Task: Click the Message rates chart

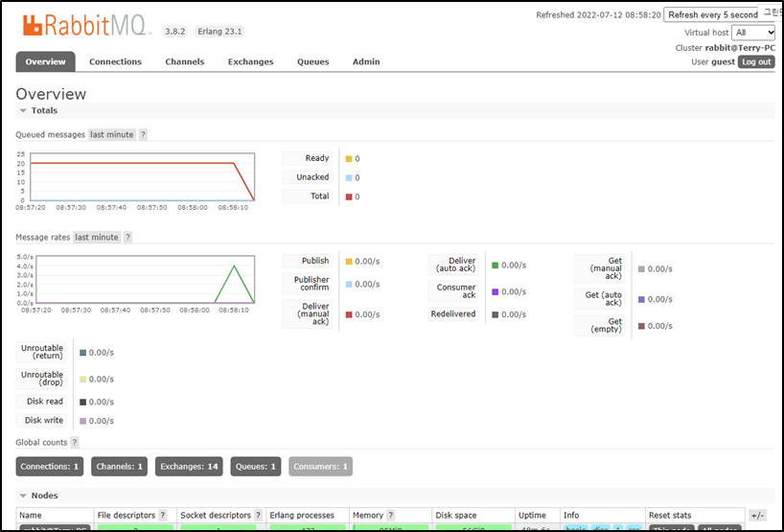Action: 145,280
